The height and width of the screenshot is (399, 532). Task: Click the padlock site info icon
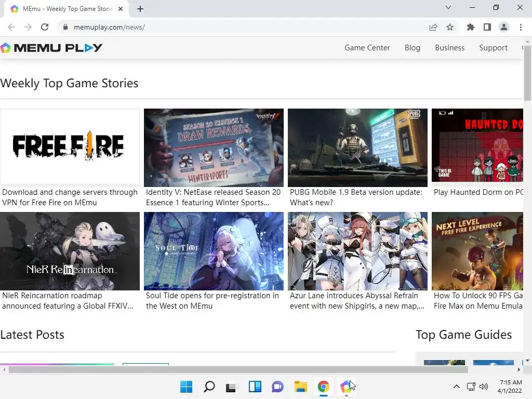[x=65, y=27]
